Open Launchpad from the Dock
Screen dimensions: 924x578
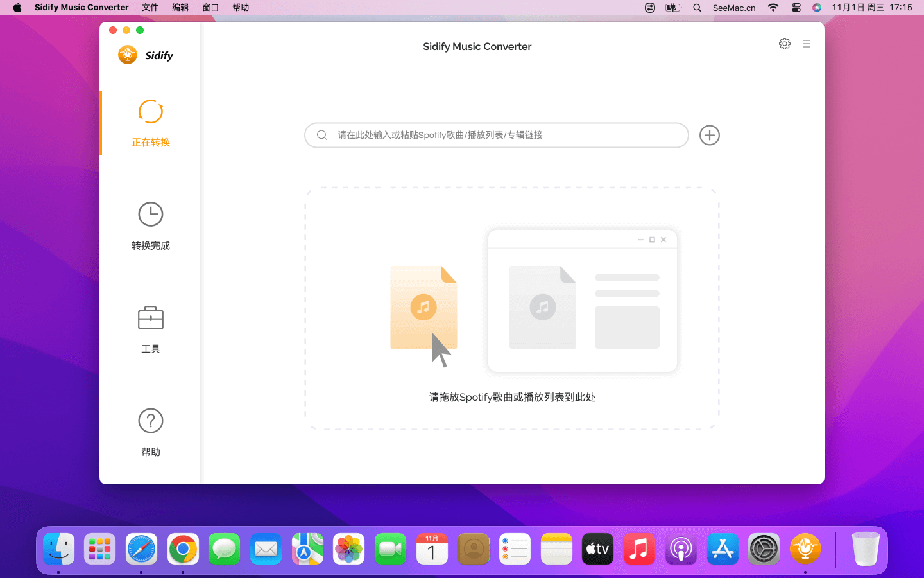pos(100,549)
